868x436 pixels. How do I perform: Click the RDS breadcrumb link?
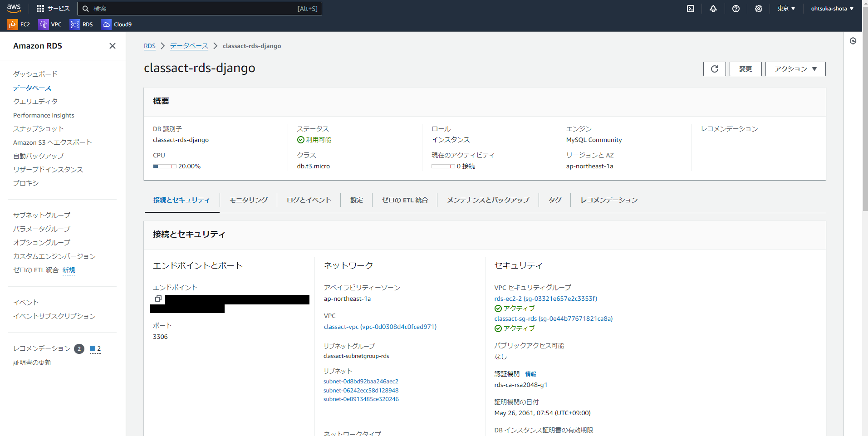pos(150,46)
